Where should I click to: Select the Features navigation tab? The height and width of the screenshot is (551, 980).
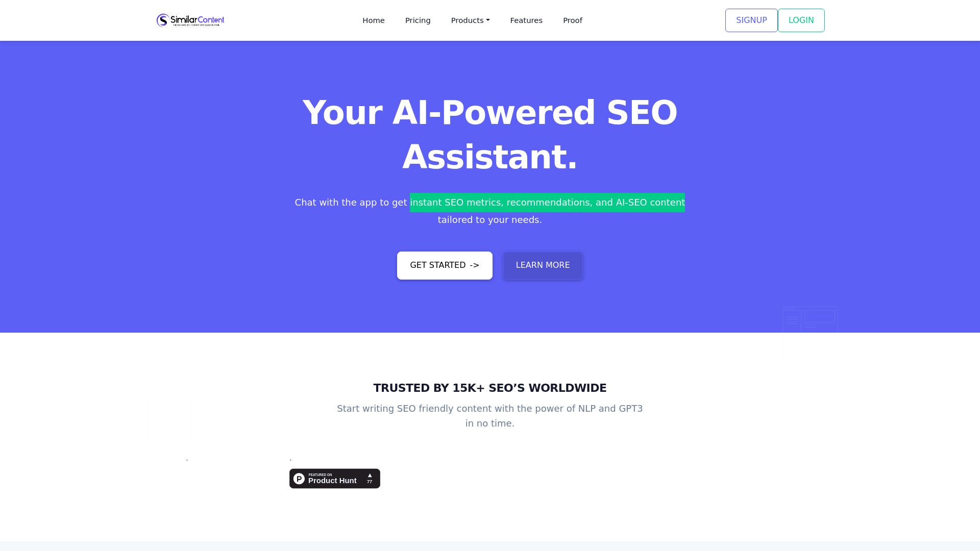pos(526,20)
